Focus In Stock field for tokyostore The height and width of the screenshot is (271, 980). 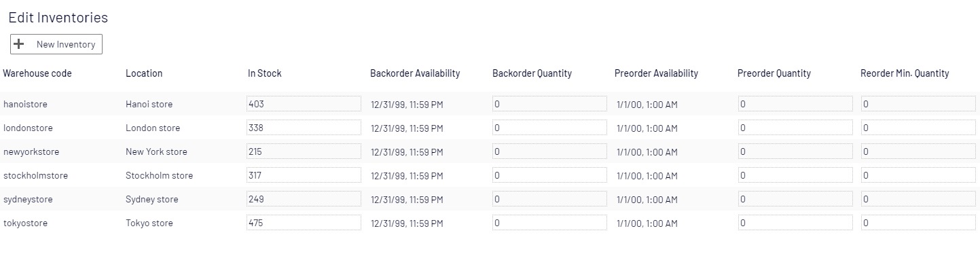(x=304, y=223)
